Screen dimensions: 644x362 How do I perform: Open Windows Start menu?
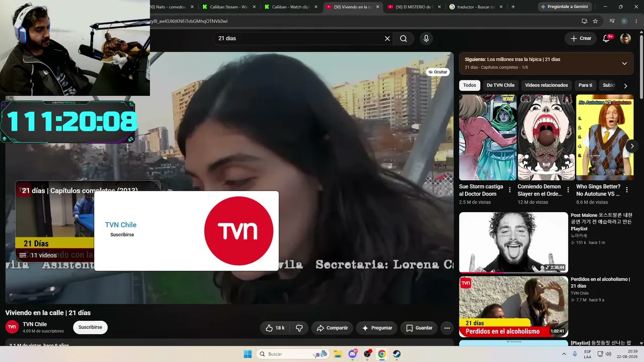(248, 354)
